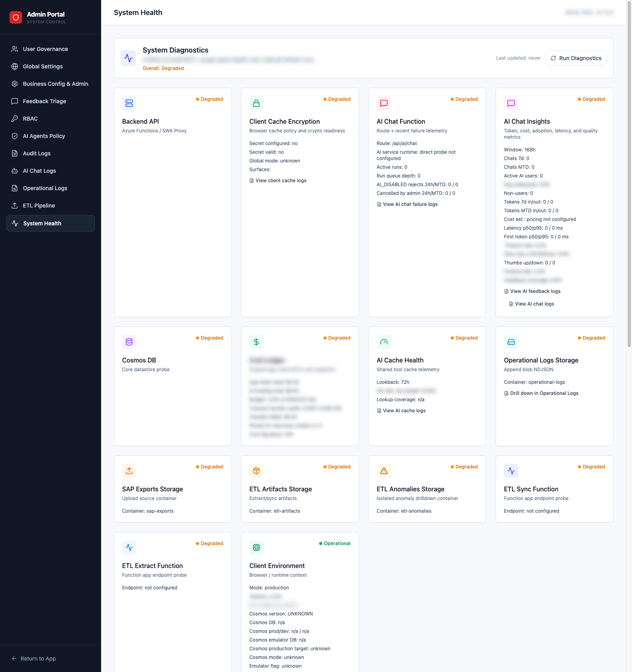Click the ETL Sync Function pulse icon
This screenshot has height=672, width=632.
coord(511,471)
